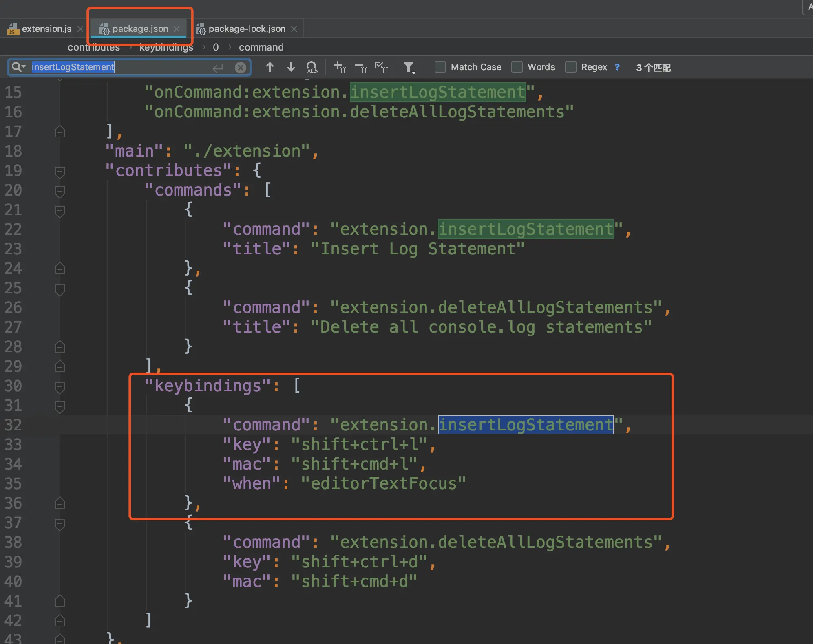813x644 pixels.
Task: Click extension.deleteAllLogStatements on line 38
Action: 496,542
